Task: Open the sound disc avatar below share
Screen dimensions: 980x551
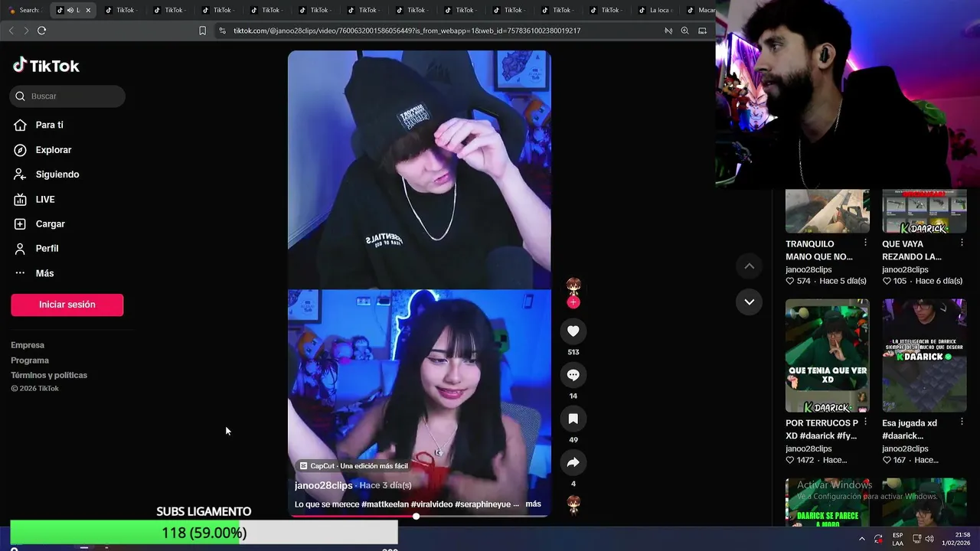Action: [573, 504]
